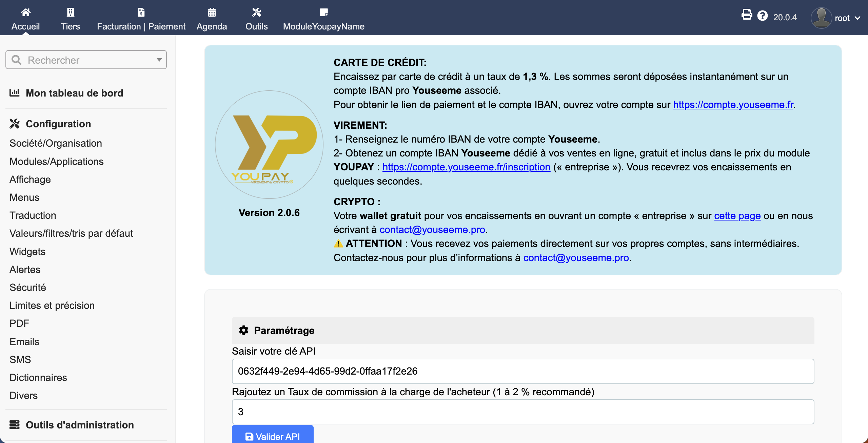Click the root user avatar
Image resolution: width=868 pixels, height=443 pixels.
[821, 18]
